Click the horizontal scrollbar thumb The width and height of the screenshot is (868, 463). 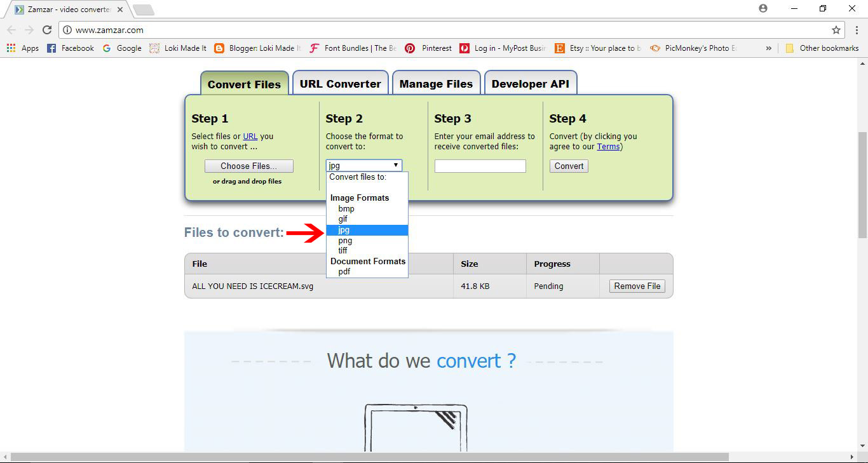coord(370,457)
